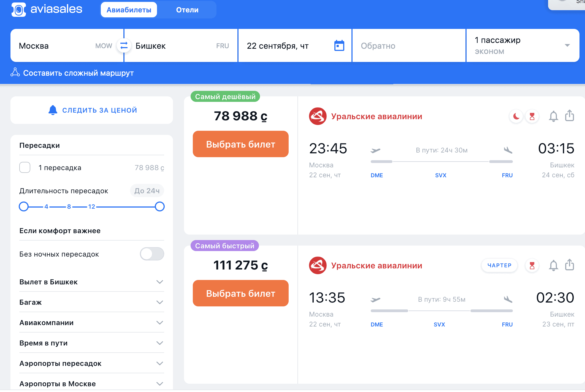Click left handle of transfer duration slider
The image size is (585, 392).
coord(24,206)
